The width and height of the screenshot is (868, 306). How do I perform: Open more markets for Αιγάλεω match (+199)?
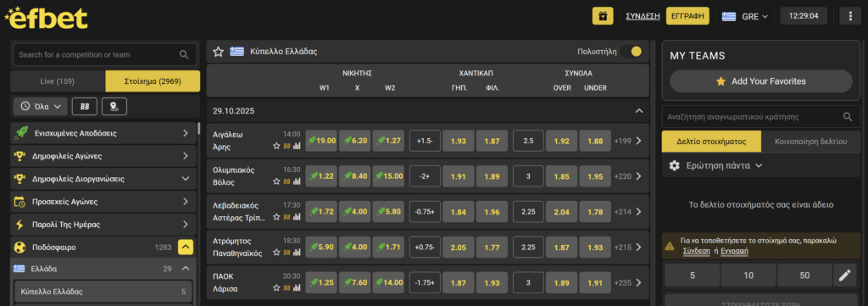click(628, 141)
